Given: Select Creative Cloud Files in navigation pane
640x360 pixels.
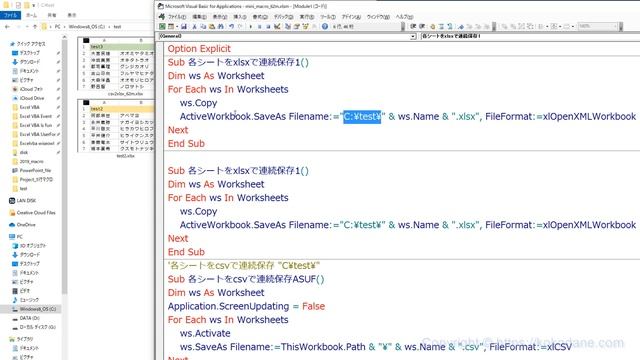Looking at the screenshot, I should point(36,213).
